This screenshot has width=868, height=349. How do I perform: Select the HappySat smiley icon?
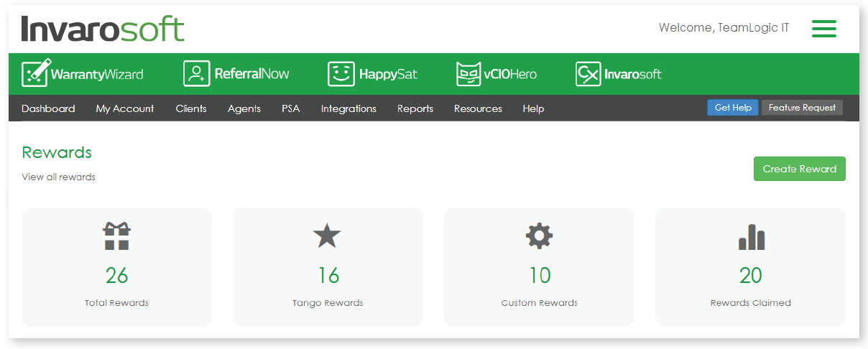[x=341, y=73]
